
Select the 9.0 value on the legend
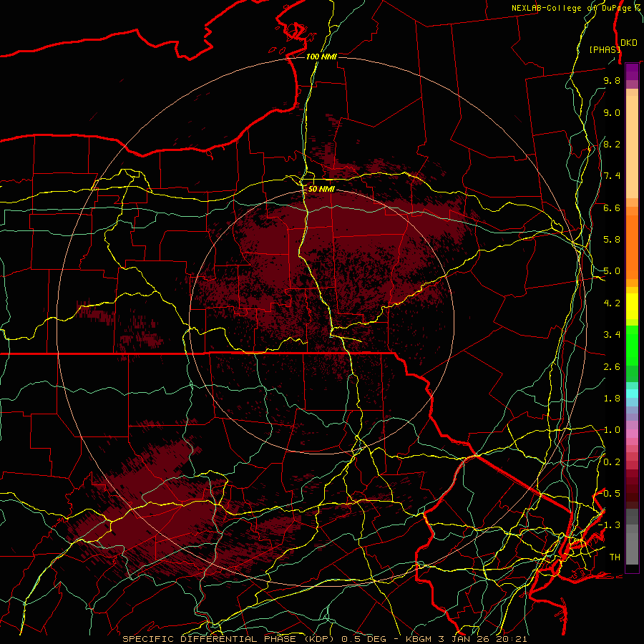point(612,112)
